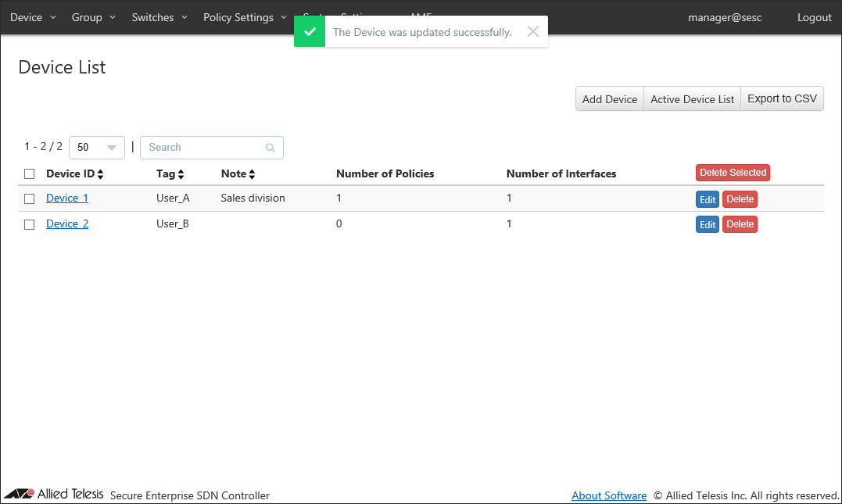Open the rows-per-page 50 dropdown
This screenshot has height=504, width=842.
pyautogui.click(x=97, y=148)
